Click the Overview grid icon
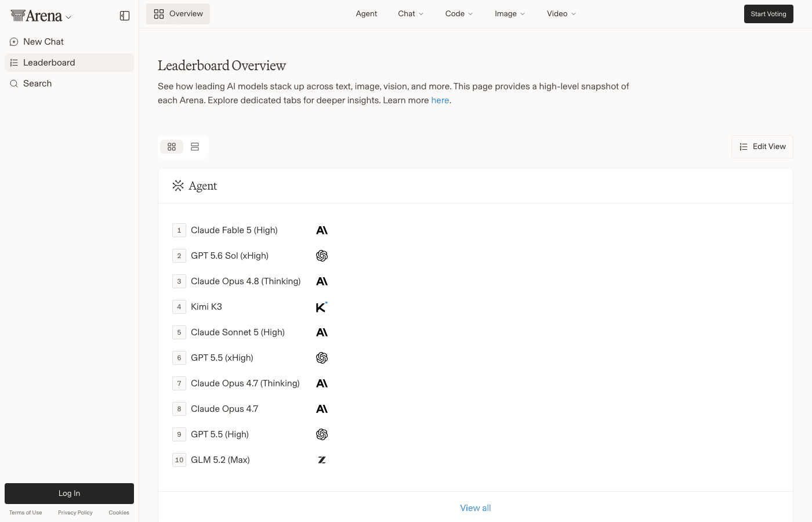Viewport: 812px width, 522px height. tap(159, 14)
